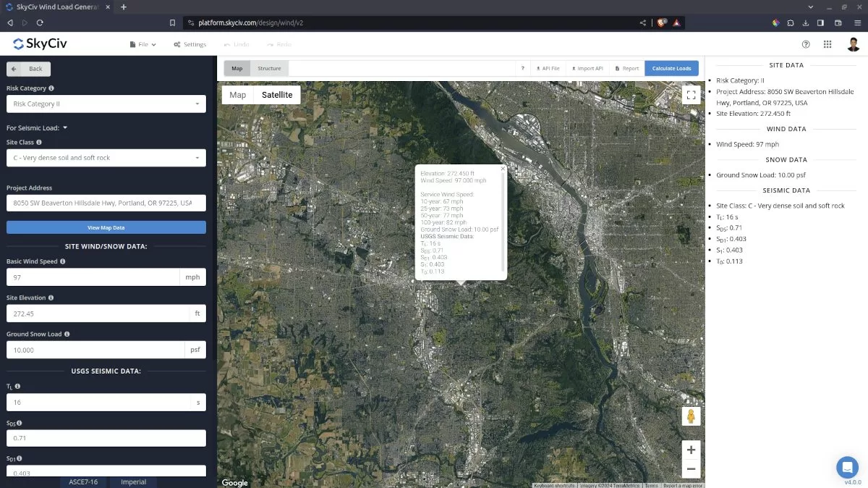The image size is (868, 488).
Task: Close the map info popup
Action: coord(503,169)
